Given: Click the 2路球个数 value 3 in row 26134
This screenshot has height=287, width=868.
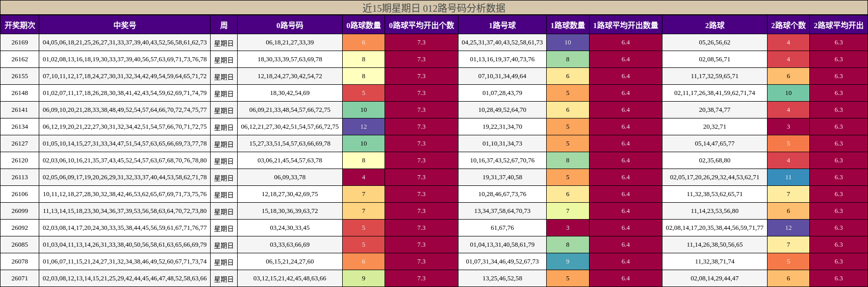Looking at the screenshot, I should [x=788, y=127].
